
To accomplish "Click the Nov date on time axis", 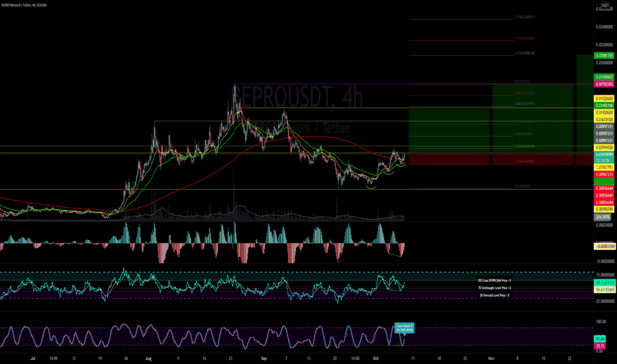I will [x=491, y=359].
